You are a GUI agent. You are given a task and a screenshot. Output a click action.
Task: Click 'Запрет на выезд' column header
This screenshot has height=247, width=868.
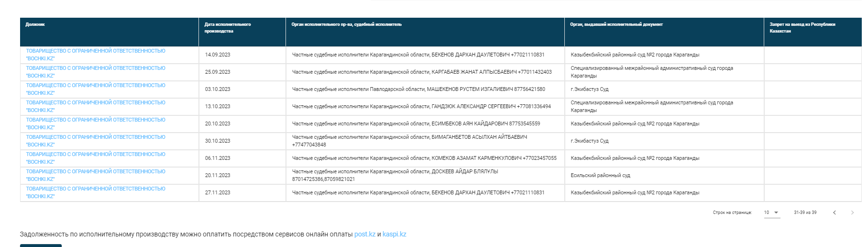click(x=802, y=28)
